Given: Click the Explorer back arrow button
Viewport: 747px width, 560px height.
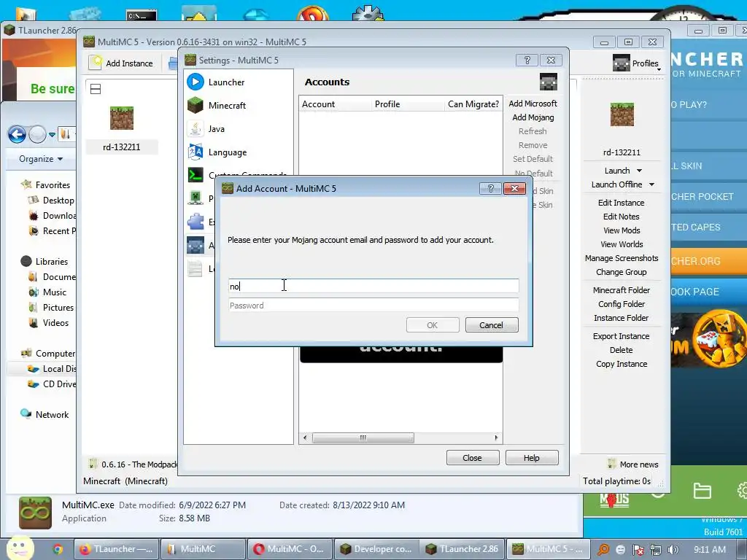Looking at the screenshot, I should [18, 134].
